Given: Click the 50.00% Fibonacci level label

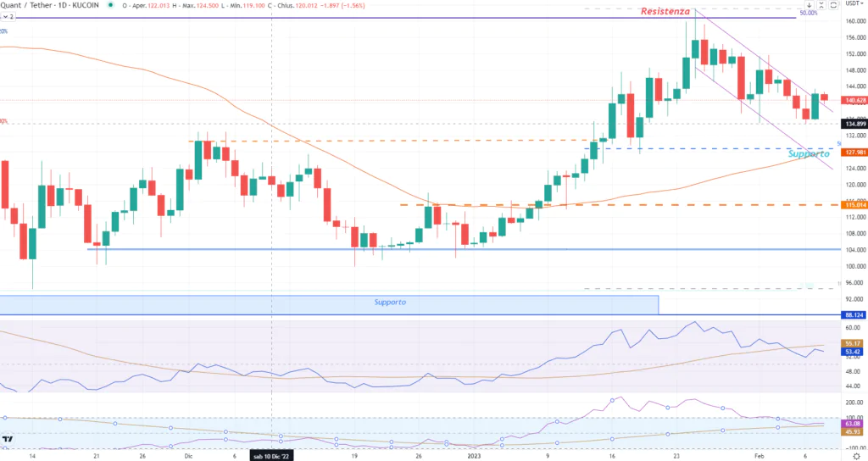Looking at the screenshot, I should click(808, 13).
